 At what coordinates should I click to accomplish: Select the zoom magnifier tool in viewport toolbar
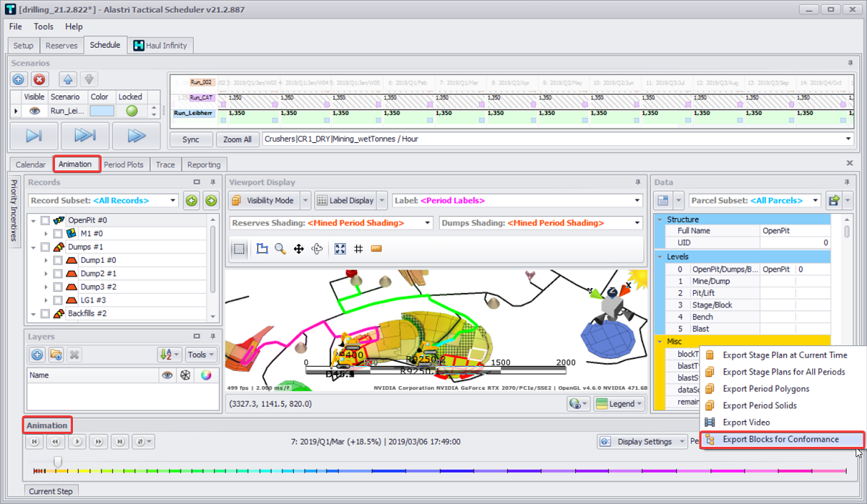click(280, 249)
